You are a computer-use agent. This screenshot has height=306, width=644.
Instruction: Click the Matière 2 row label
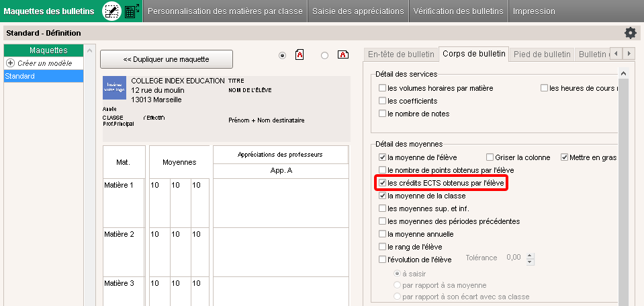(x=119, y=234)
